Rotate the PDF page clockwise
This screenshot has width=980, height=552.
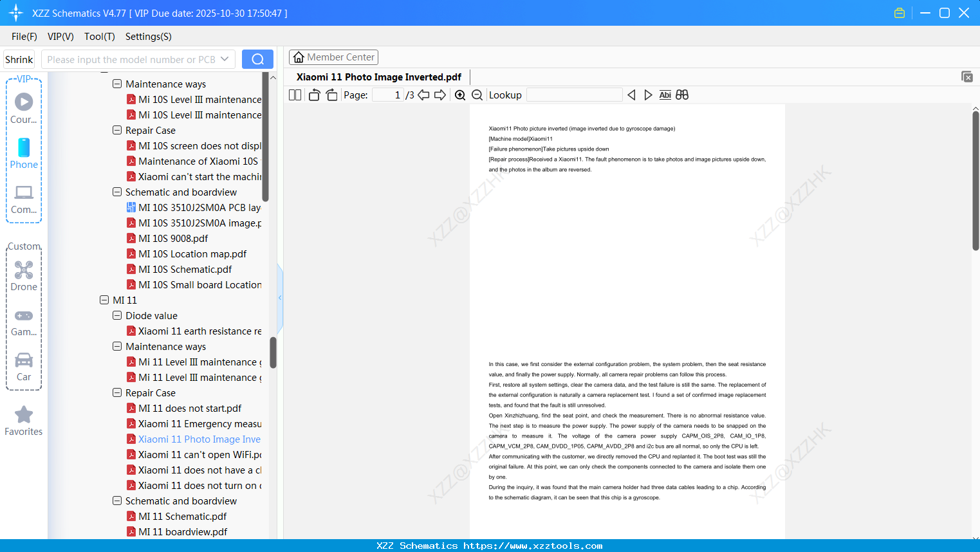tap(331, 95)
